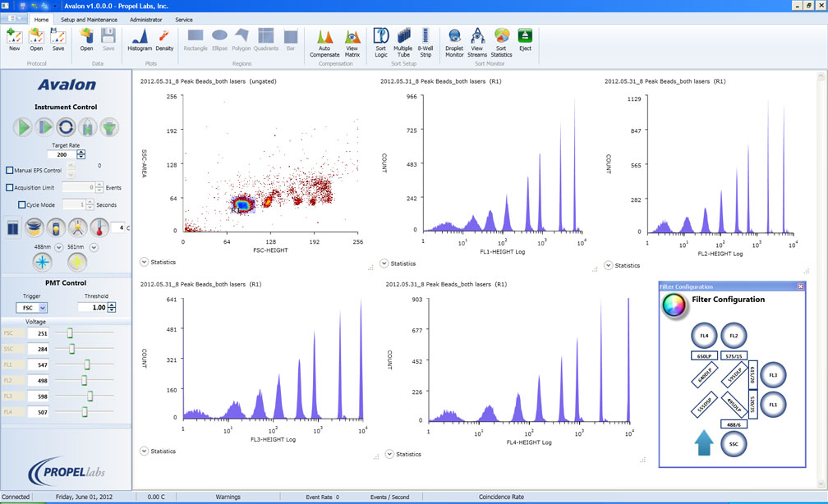The image size is (828, 504).
Task: Check the Acquisition Limit box
Action: click(x=10, y=187)
